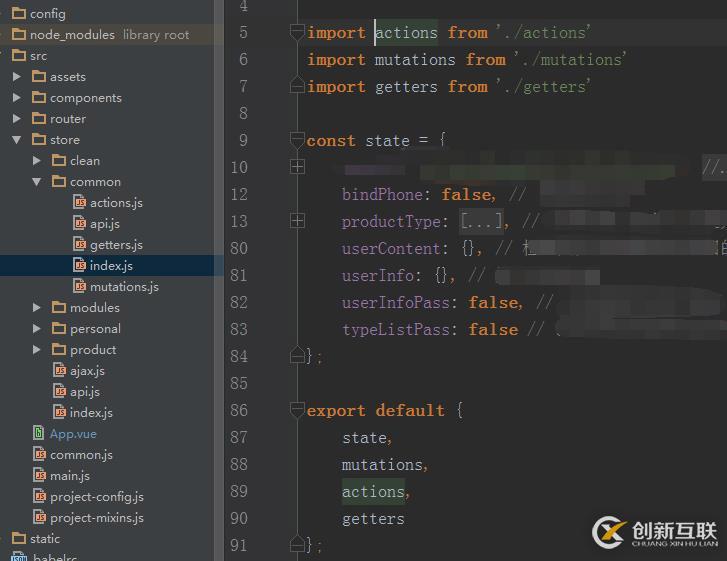Open actions.js in common folder
This screenshot has width=727, height=561.
coord(116,203)
